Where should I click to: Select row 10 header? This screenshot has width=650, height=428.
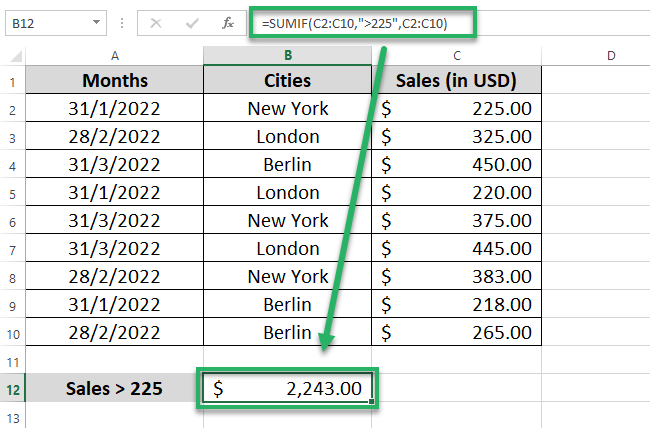pos(12,334)
